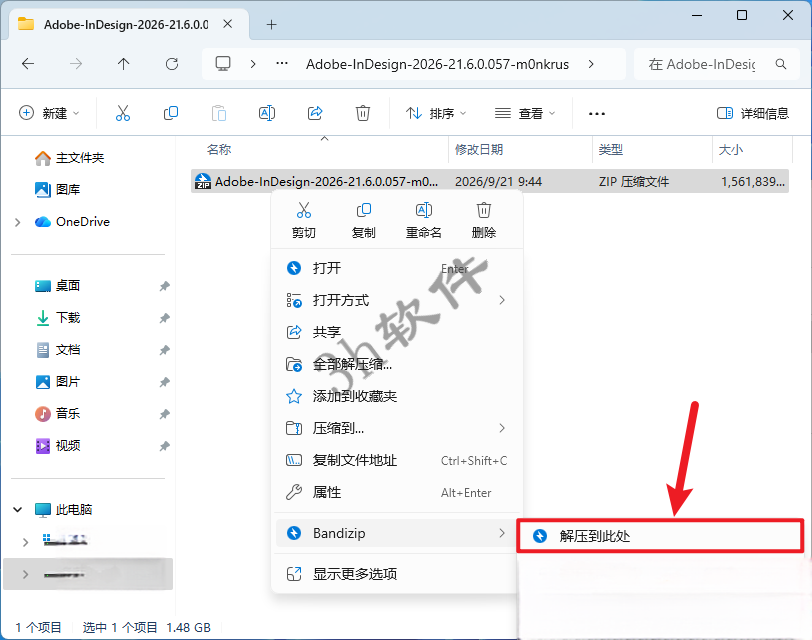The height and width of the screenshot is (640, 812).
Task: Expand the OneDrive tree node
Action: (x=18, y=222)
